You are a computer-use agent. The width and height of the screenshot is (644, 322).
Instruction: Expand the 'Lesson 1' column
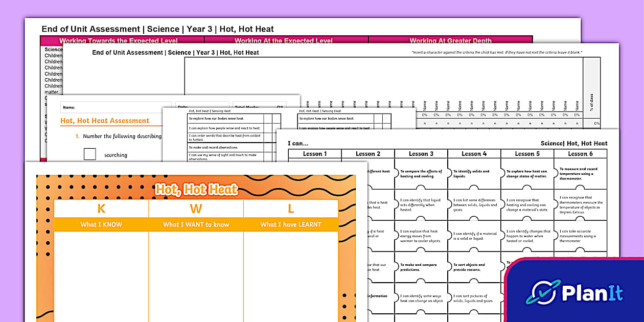pos(314,153)
